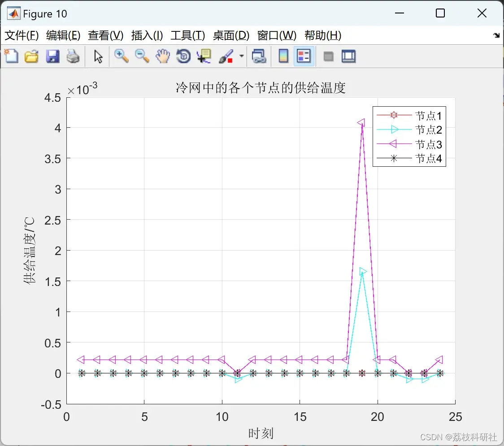Click the Brush/Select Data paintbrush icon
Image resolution: width=504 pixels, height=446 pixels.
(226, 56)
